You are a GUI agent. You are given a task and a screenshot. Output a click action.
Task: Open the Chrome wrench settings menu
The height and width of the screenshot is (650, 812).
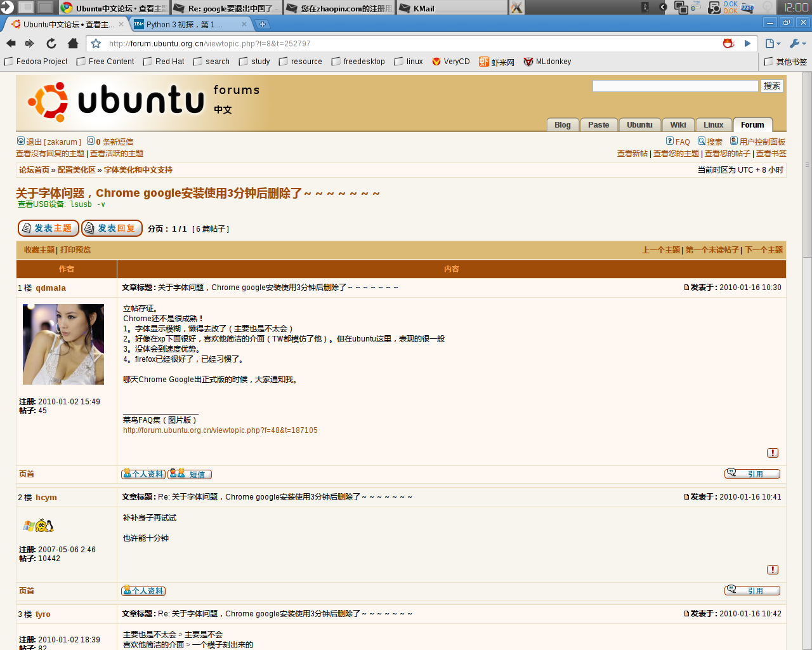point(797,43)
